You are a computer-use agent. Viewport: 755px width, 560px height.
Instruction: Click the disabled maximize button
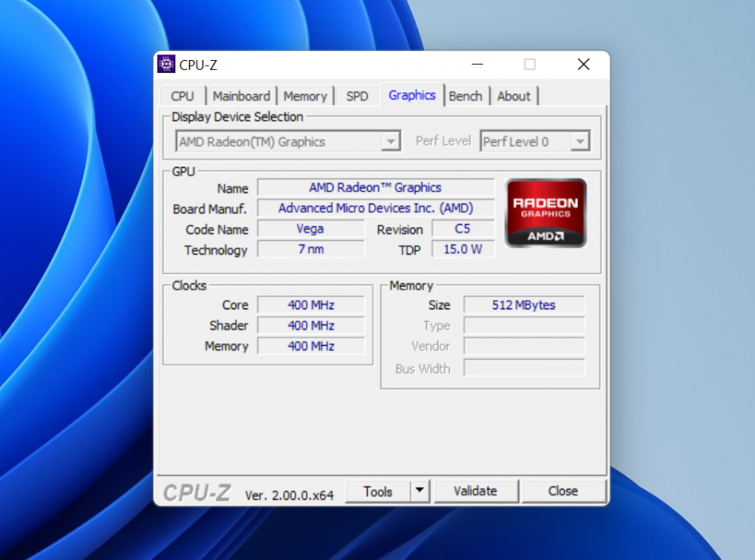click(529, 64)
